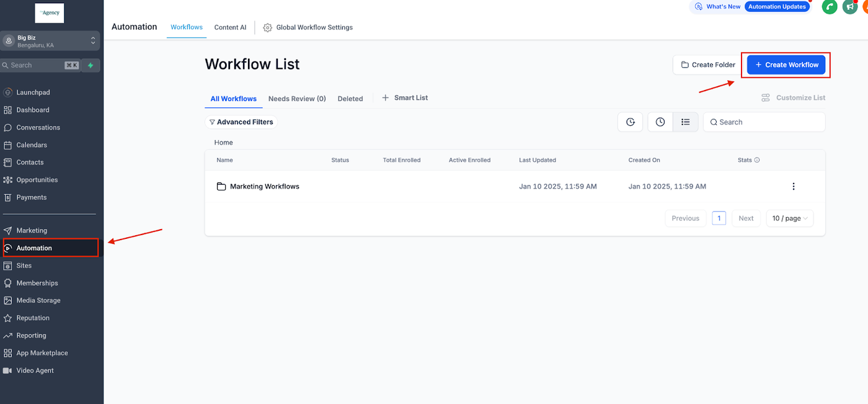This screenshot has width=868, height=404.
Task: Switch to Content AI tab
Action: 230,27
